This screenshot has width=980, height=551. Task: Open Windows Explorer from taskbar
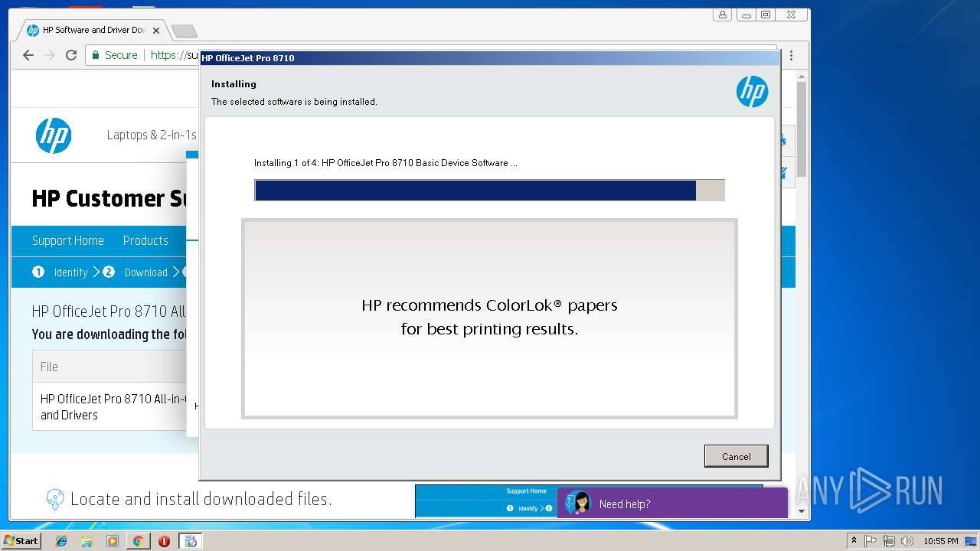pyautogui.click(x=87, y=541)
